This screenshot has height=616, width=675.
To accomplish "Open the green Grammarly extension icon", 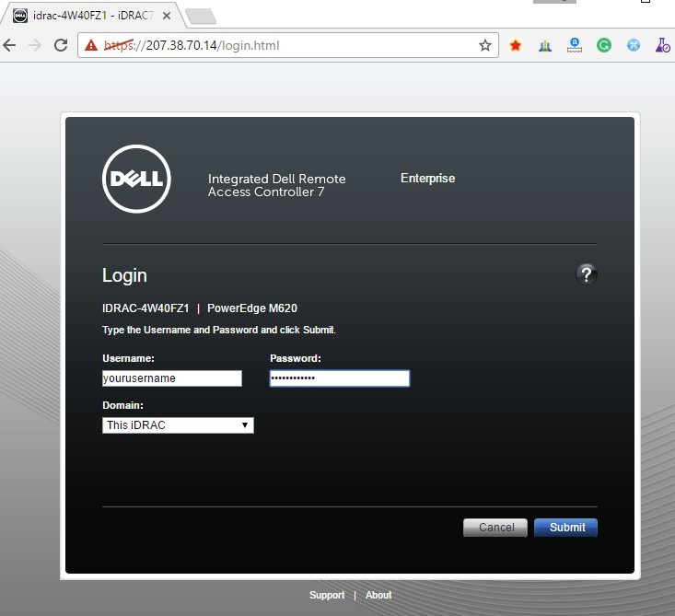I will coord(604,45).
